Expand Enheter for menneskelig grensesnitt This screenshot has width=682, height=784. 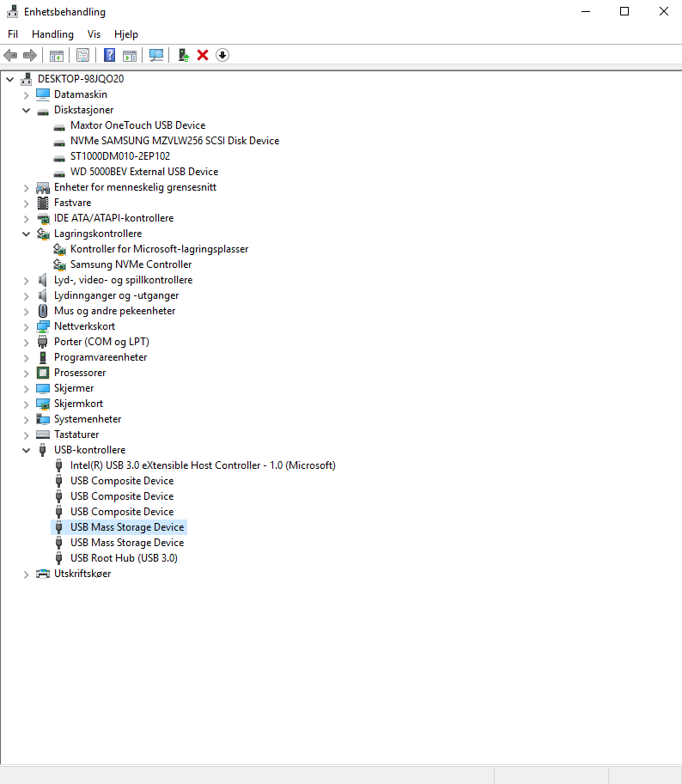(26, 187)
